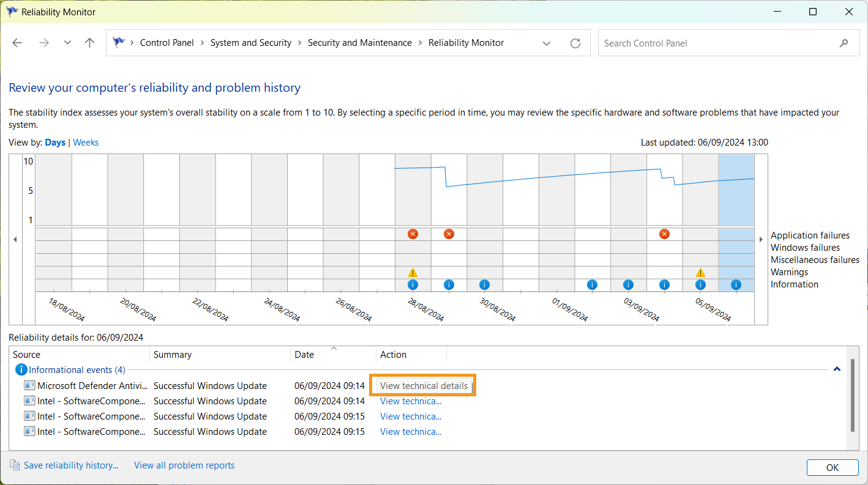Click the warning icon on 28/08/2024
The height and width of the screenshot is (485, 868).
(413, 273)
